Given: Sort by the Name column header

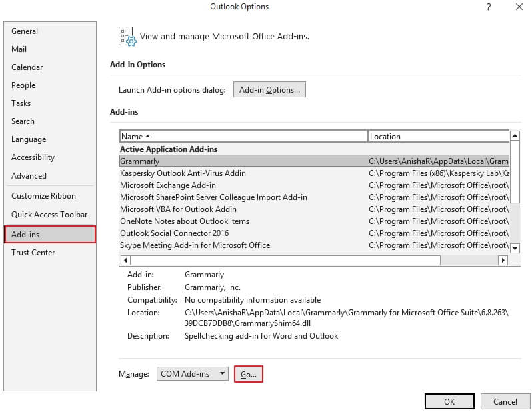Looking at the screenshot, I should [243, 137].
